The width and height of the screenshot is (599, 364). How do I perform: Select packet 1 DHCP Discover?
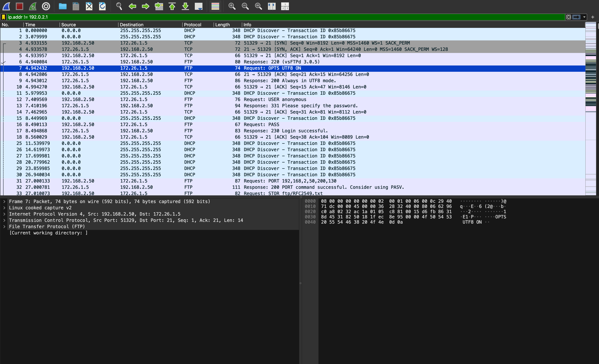[x=293, y=30]
